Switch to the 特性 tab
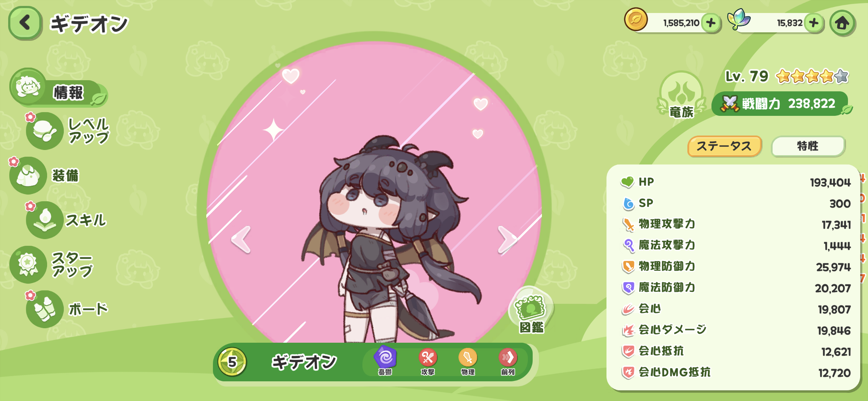The height and width of the screenshot is (401, 868). pos(808,146)
